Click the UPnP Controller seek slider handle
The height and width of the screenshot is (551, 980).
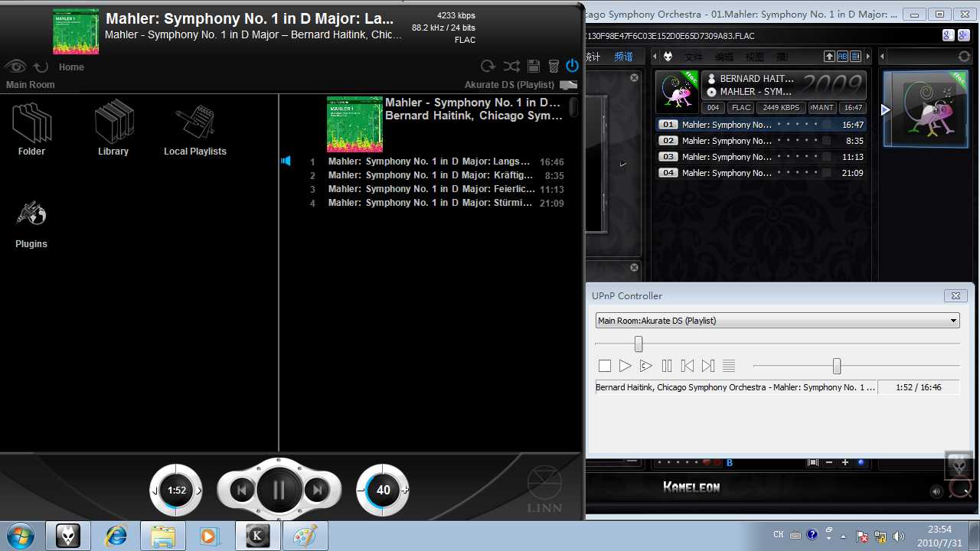(x=638, y=344)
